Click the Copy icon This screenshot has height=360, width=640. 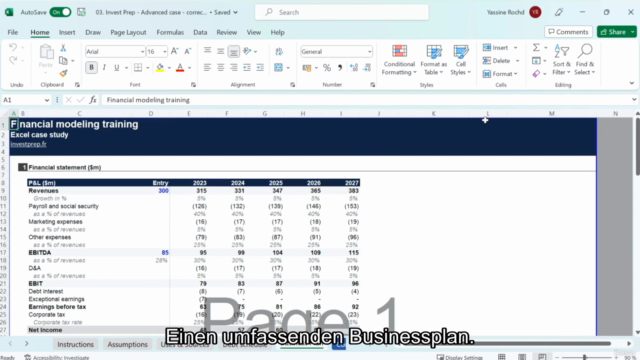pos(63,61)
